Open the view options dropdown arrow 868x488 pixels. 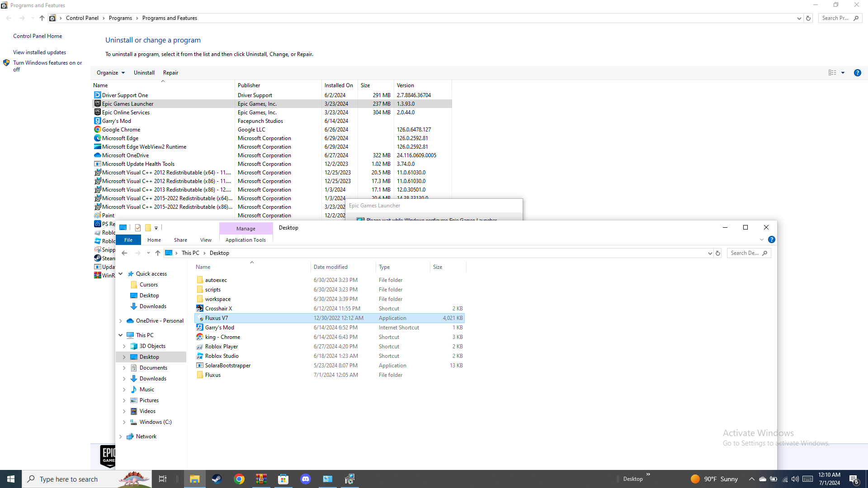click(x=843, y=73)
